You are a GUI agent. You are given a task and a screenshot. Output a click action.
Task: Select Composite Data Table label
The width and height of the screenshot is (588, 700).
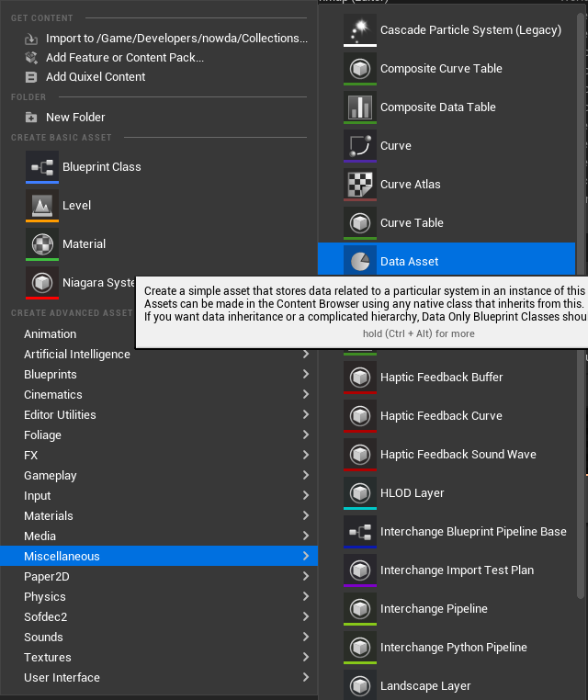(x=438, y=107)
